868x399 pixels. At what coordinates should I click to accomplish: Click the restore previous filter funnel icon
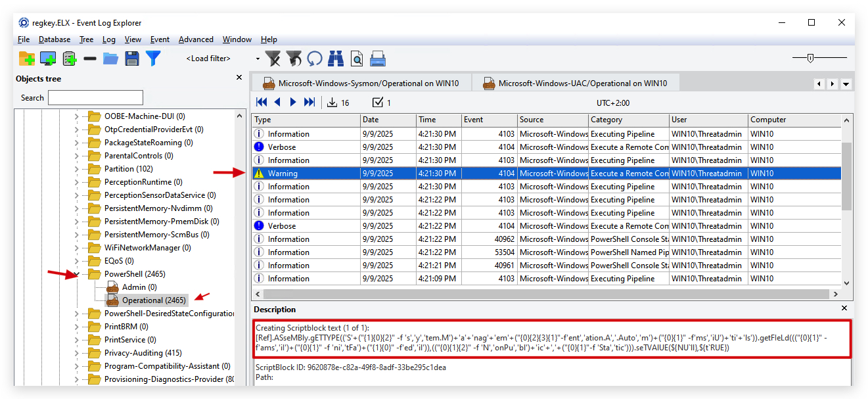tap(294, 59)
